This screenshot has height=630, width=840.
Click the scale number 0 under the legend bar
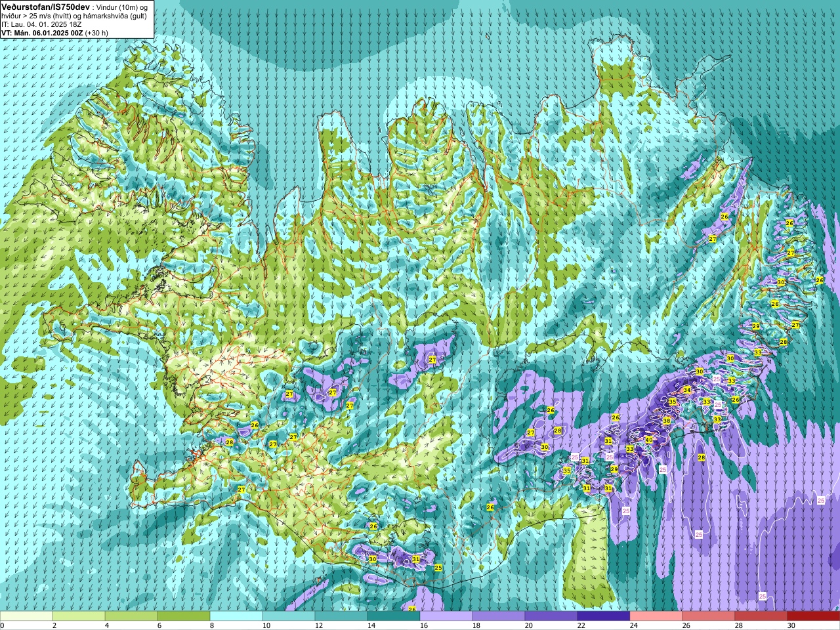(3, 626)
